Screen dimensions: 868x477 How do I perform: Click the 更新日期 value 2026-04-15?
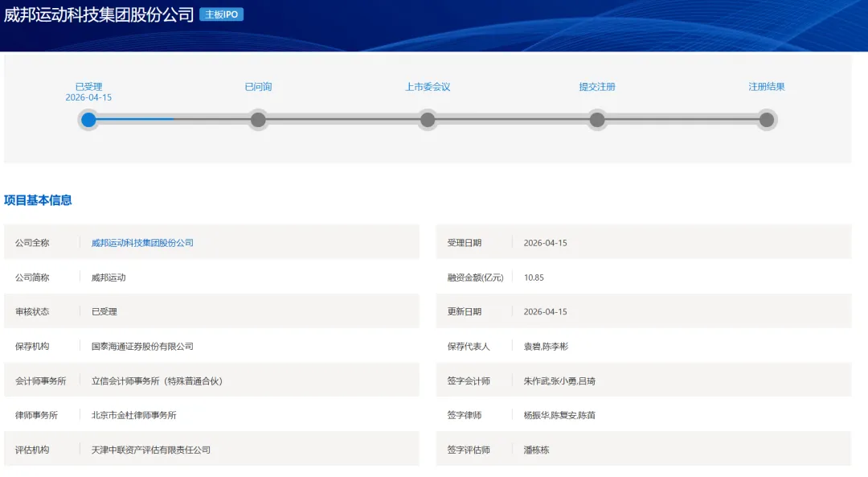coord(545,312)
